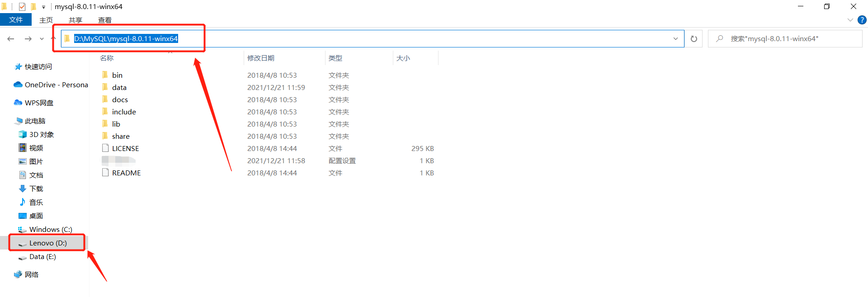Select the share folder icon
The image size is (868, 297).
pyautogui.click(x=105, y=136)
